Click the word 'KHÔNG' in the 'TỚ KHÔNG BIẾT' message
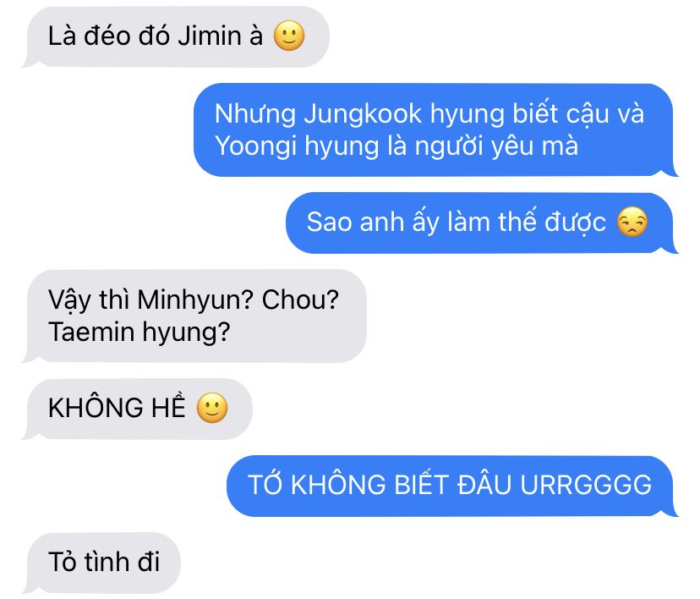This screenshot has height=599, width=700. (x=338, y=485)
